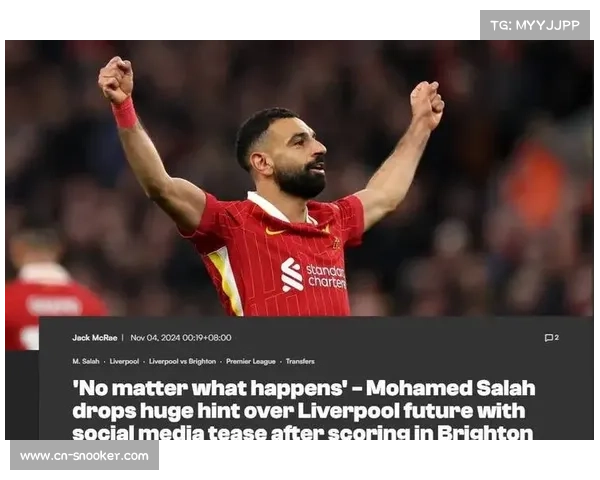Click the 'No matter what happens' headline
The width and height of the screenshot is (600, 480).
(303, 410)
